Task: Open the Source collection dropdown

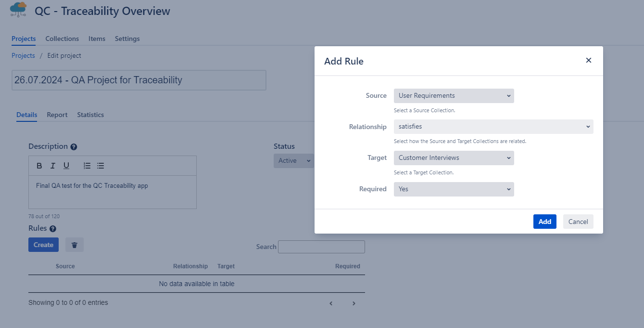Action: [454, 96]
